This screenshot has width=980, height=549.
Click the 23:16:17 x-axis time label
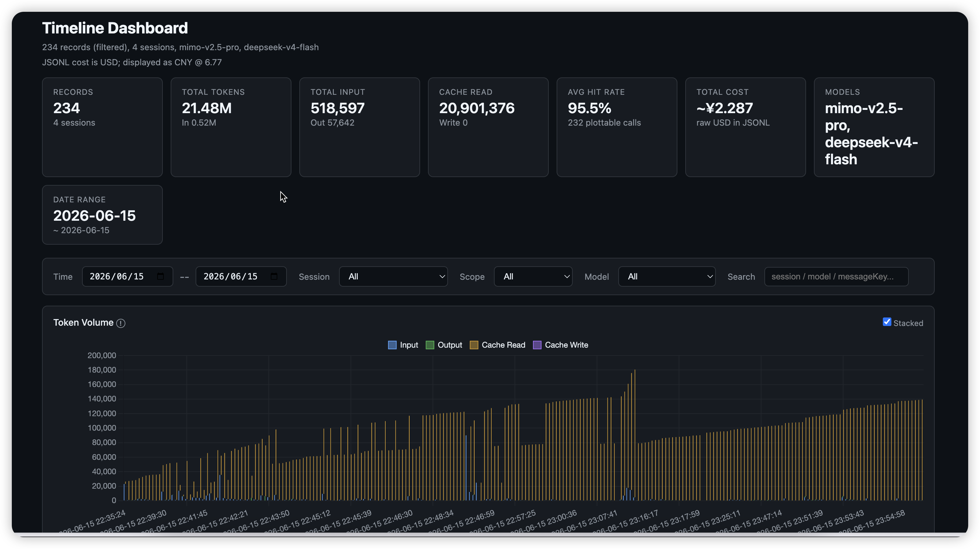tap(626, 522)
